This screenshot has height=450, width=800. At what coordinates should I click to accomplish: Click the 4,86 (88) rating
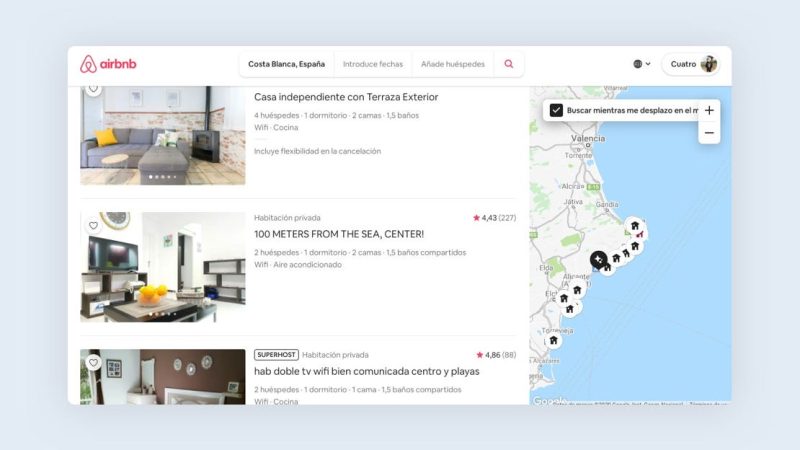pyautogui.click(x=496, y=355)
